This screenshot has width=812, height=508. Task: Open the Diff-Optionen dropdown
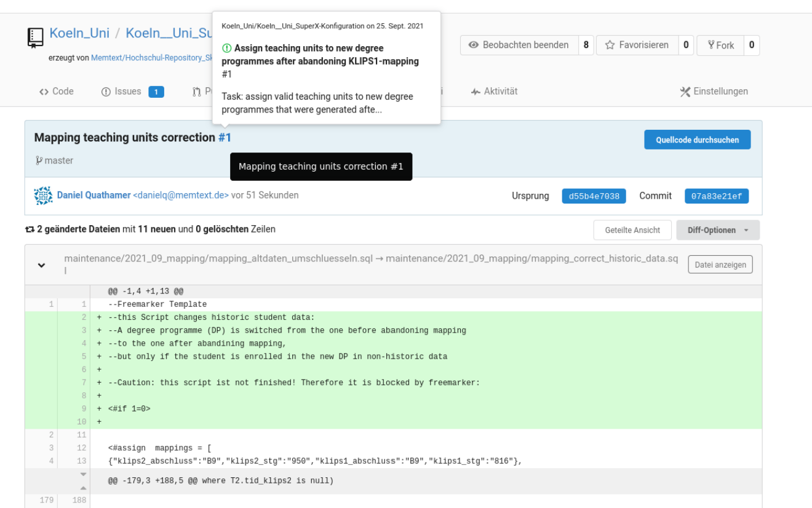[x=717, y=230]
